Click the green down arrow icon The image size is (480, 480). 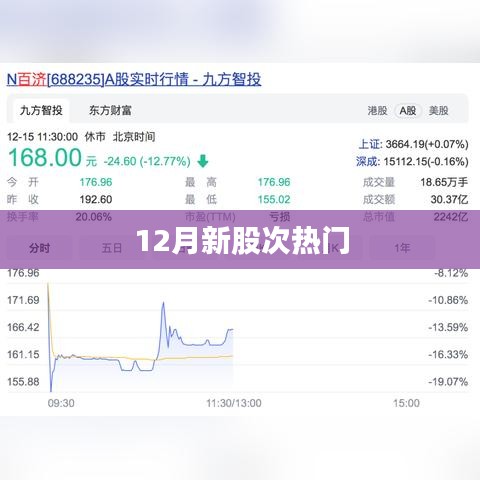pyautogui.click(x=203, y=161)
